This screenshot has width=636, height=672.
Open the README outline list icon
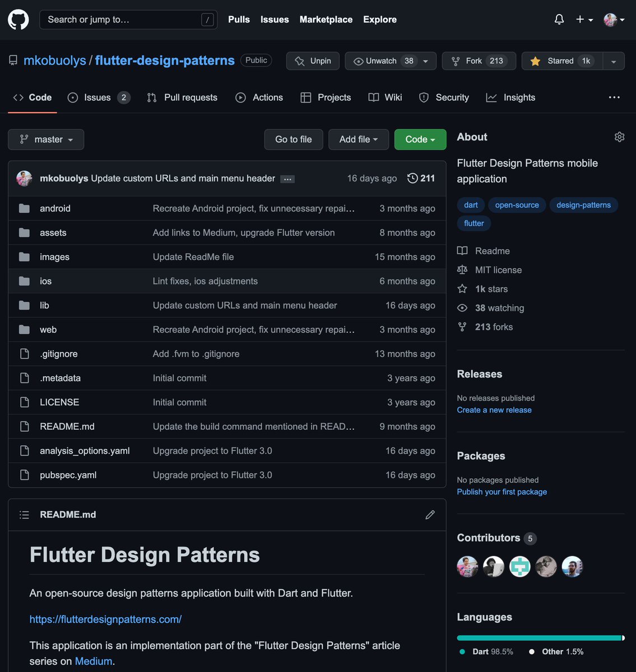pos(24,515)
